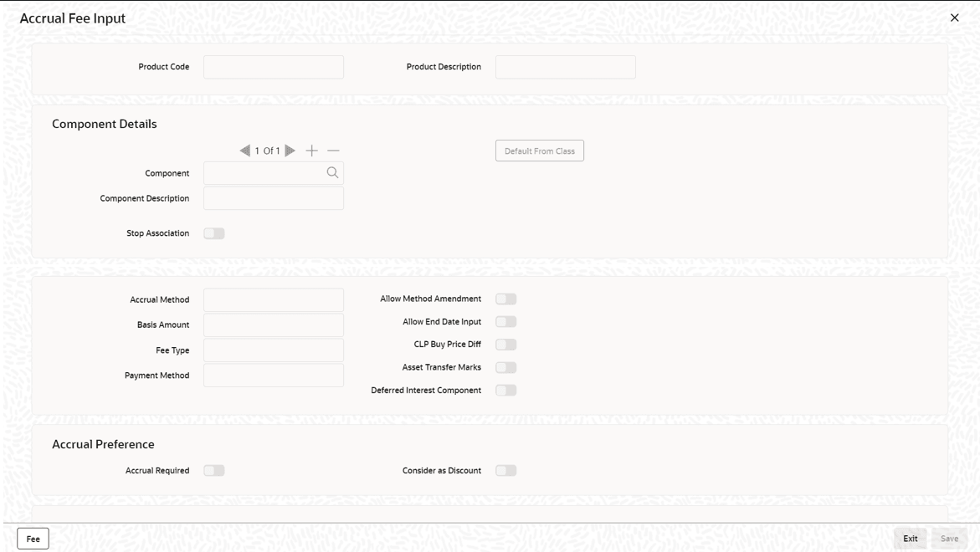Image resolution: width=980 pixels, height=552 pixels.
Task: Toggle Stop Association switch
Action: pos(213,233)
